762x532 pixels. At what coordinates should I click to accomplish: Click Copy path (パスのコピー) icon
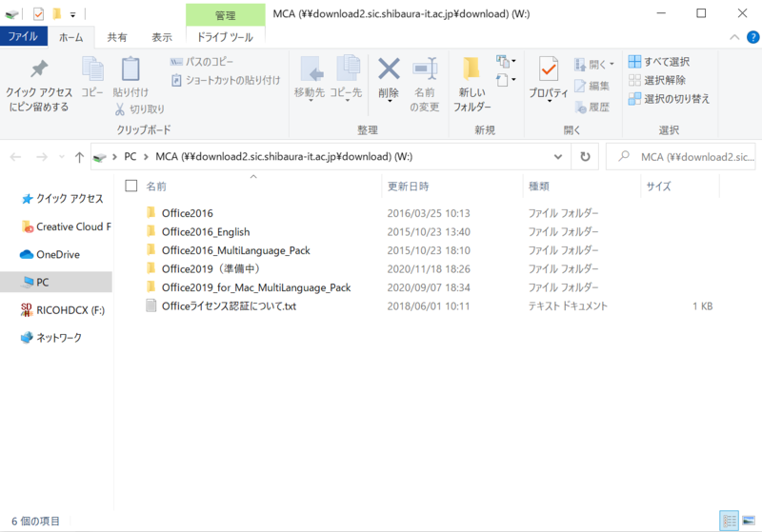click(176, 62)
